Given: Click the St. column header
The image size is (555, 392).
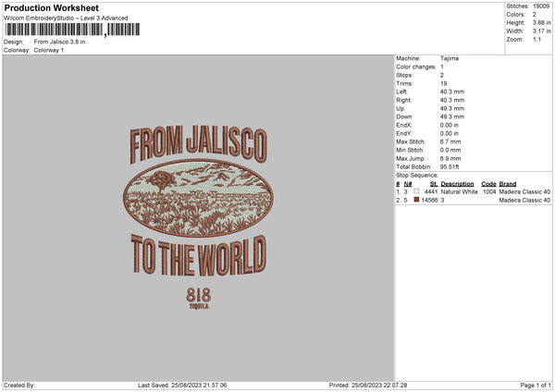Looking at the screenshot, I should (x=434, y=184).
